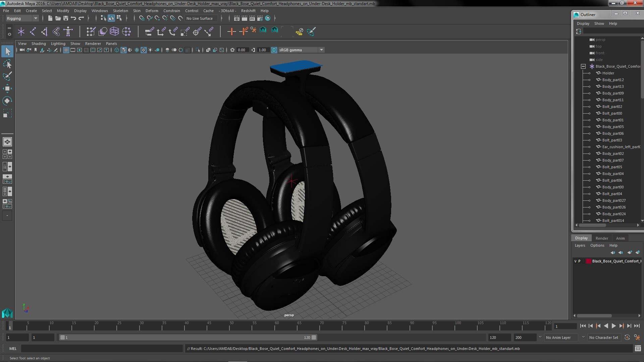Activate the Select tool arrow in toolbox
Viewport: 644px width, 362px height.
pyautogui.click(x=7, y=51)
